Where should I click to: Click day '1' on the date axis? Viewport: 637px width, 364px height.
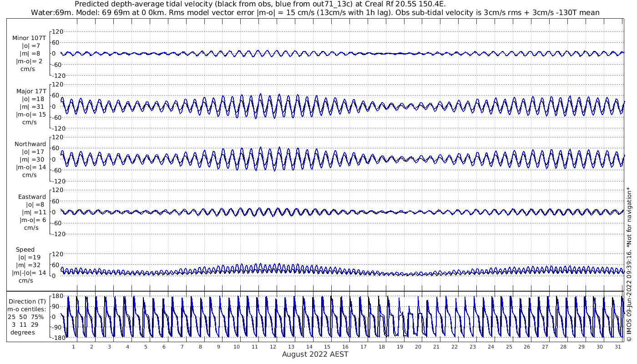point(73,347)
